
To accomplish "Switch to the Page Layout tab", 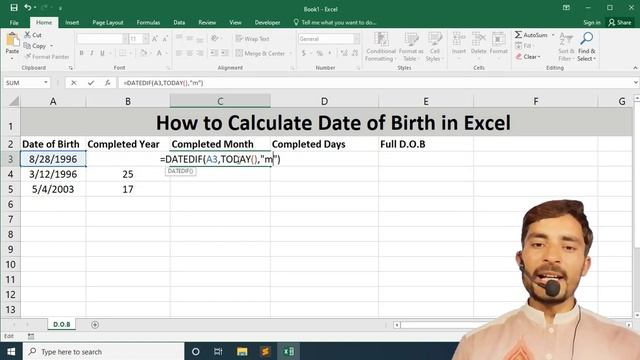I will pos(108,22).
